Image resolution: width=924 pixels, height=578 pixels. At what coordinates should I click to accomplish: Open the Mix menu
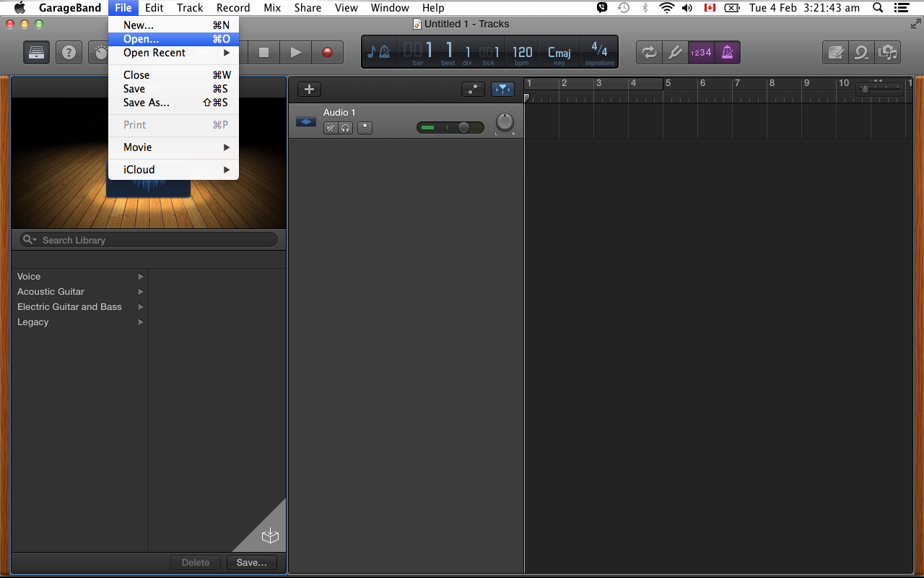tap(272, 8)
